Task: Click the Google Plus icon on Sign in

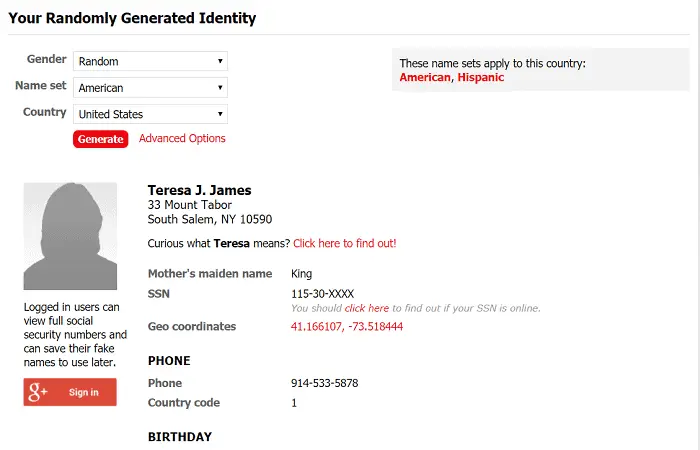Action: 38,392
